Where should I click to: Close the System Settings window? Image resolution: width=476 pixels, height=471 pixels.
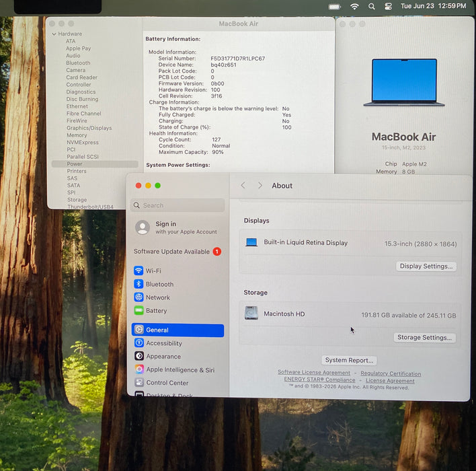click(138, 186)
